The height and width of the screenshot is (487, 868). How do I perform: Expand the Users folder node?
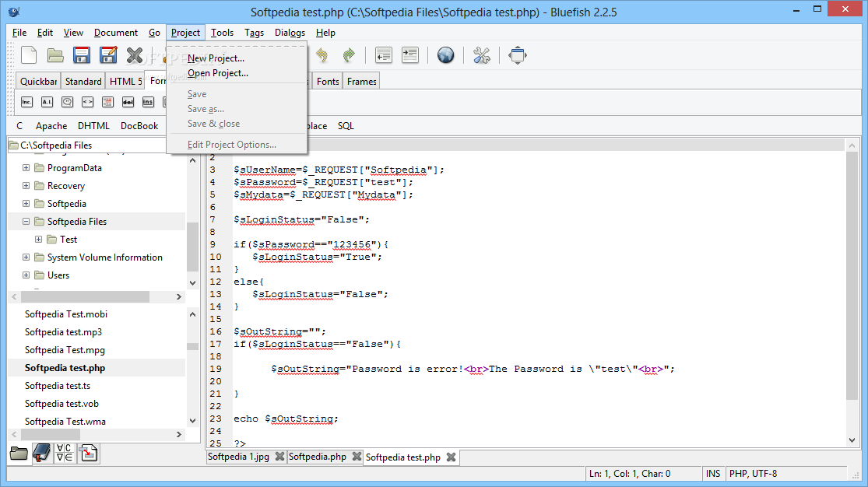[26, 275]
